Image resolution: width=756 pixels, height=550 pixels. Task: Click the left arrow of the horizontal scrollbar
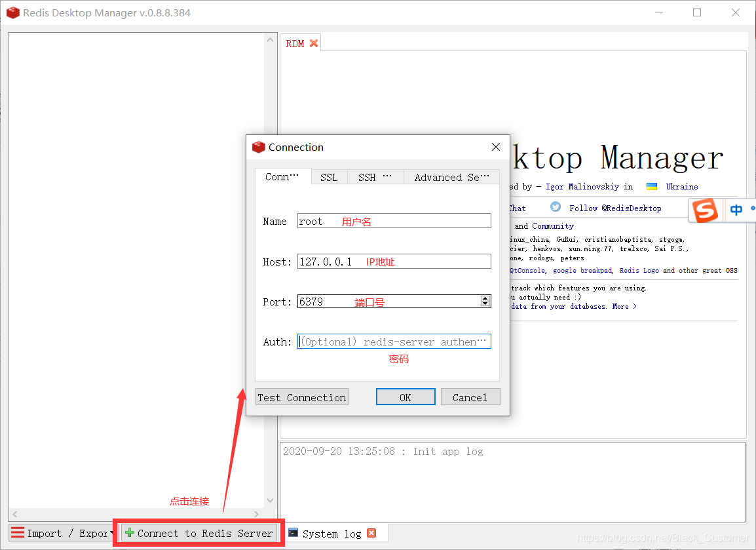point(15,514)
